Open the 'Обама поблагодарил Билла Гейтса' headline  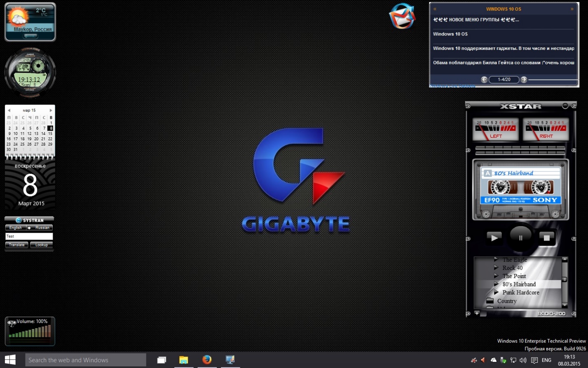tap(504, 63)
